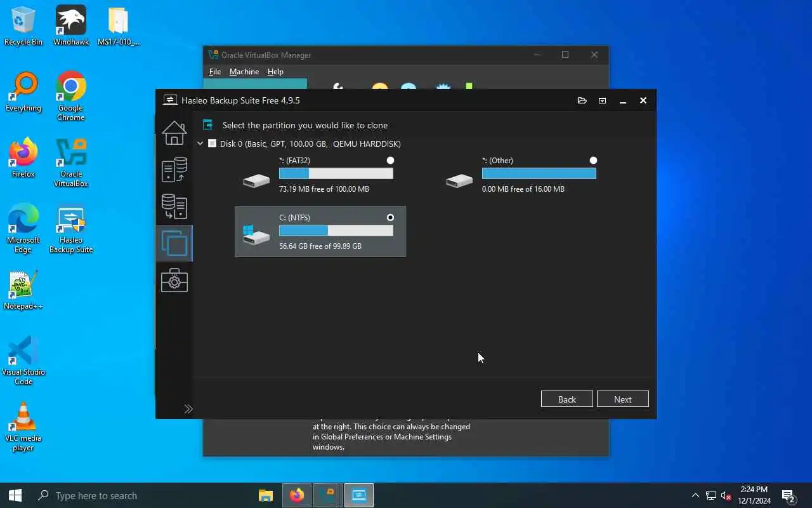The height and width of the screenshot is (508, 812).
Task: Click the Back button
Action: pos(567,399)
